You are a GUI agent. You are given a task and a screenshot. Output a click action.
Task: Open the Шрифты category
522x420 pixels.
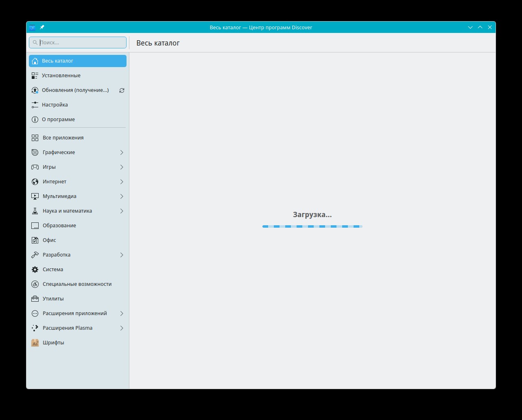78,343
